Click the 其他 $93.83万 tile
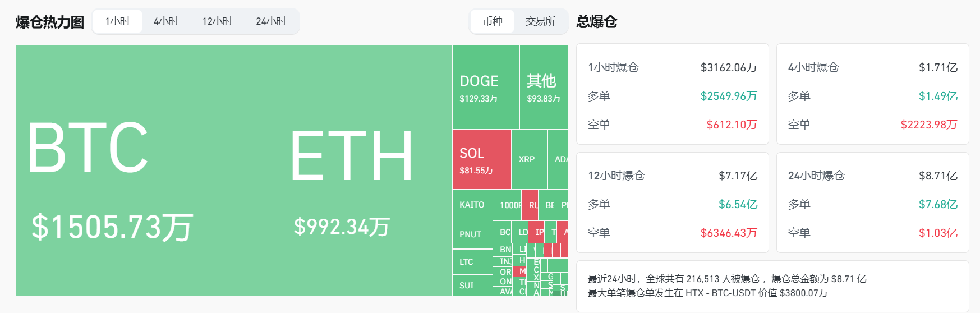The image size is (980, 313). [544, 88]
